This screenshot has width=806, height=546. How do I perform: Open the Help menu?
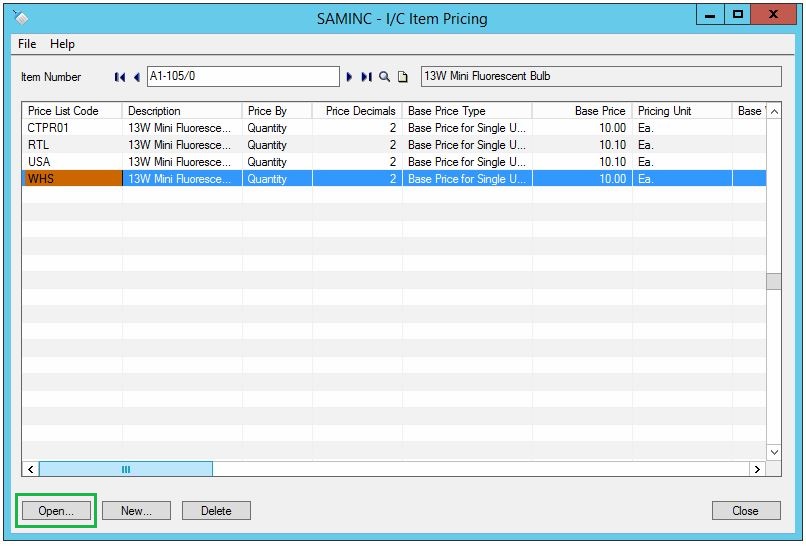tap(62, 44)
